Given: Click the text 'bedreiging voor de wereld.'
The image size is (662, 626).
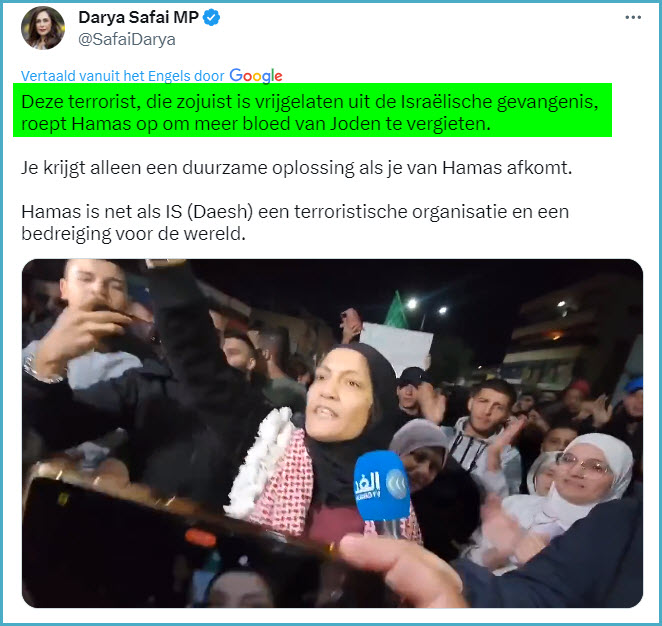Looking at the screenshot, I should coord(133,233).
